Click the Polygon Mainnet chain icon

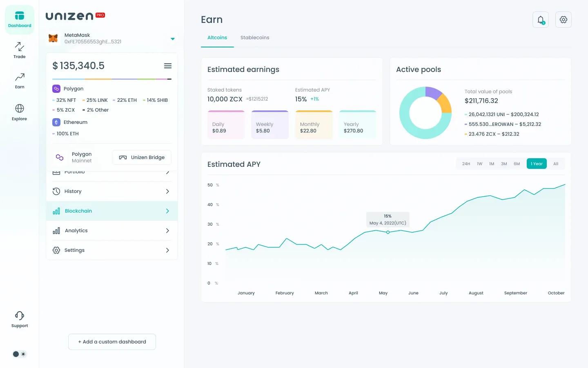(x=60, y=157)
